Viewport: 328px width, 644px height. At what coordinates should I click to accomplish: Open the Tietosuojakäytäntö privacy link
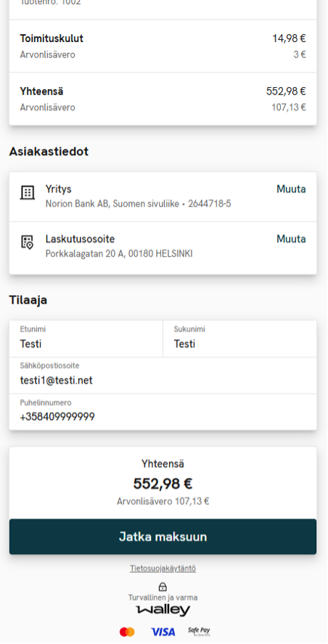coord(163,569)
